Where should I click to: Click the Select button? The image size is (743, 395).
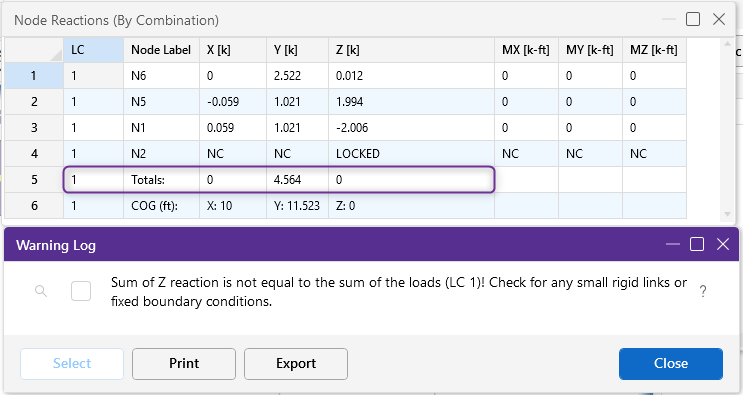tap(72, 364)
